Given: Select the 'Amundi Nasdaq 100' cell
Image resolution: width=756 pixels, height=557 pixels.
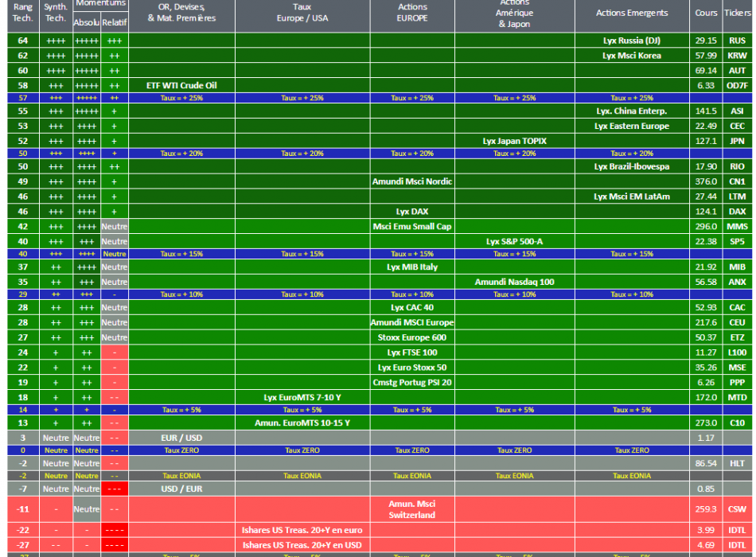Looking at the screenshot, I should click(514, 282).
